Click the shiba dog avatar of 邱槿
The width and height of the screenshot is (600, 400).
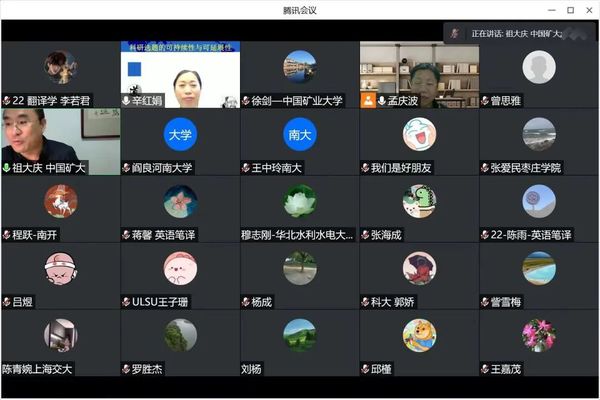419,334
